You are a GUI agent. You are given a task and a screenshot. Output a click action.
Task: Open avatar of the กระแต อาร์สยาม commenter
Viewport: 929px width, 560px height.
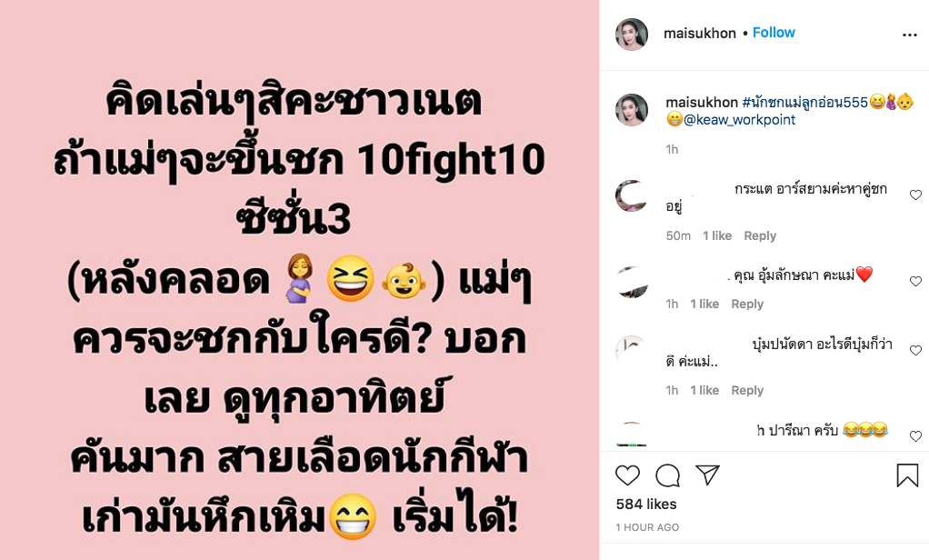632,195
